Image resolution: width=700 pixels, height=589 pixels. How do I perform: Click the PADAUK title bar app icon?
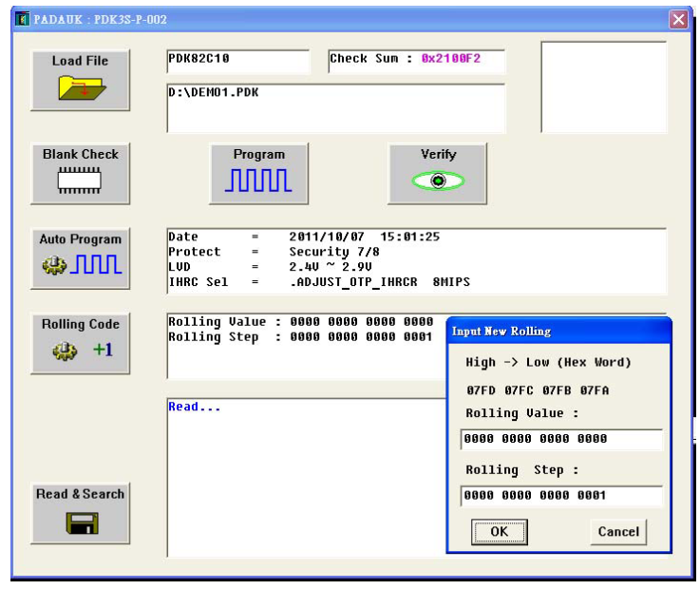coord(23,19)
